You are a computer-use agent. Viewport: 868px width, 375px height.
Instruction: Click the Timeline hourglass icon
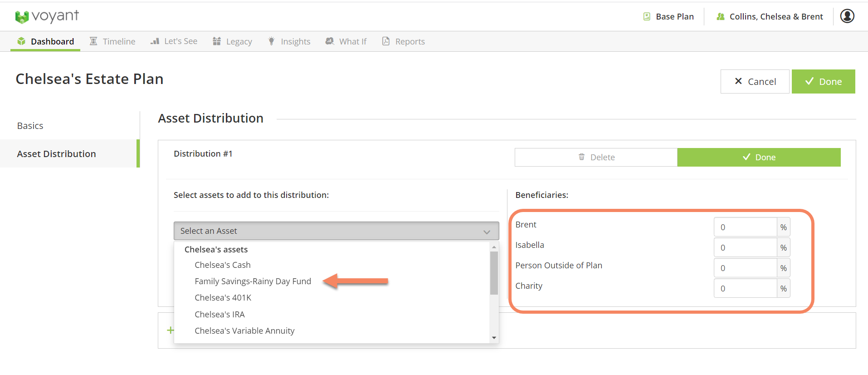[93, 41]
